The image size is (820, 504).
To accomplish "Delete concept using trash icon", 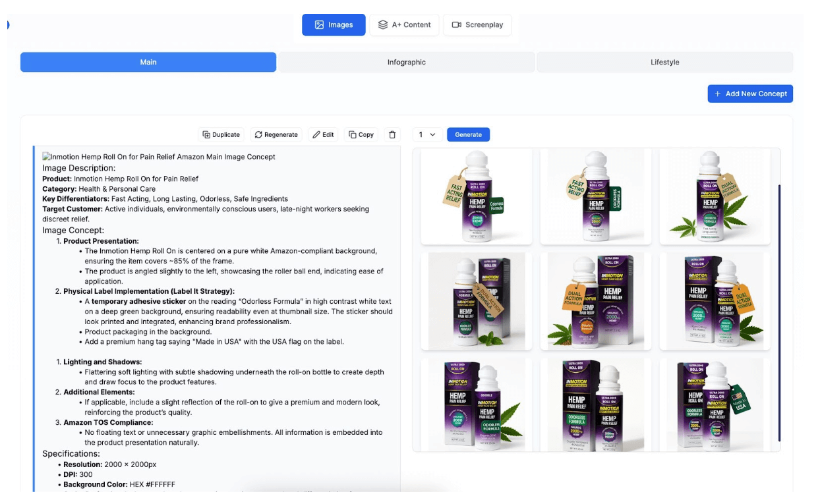I will coord(393,134).
